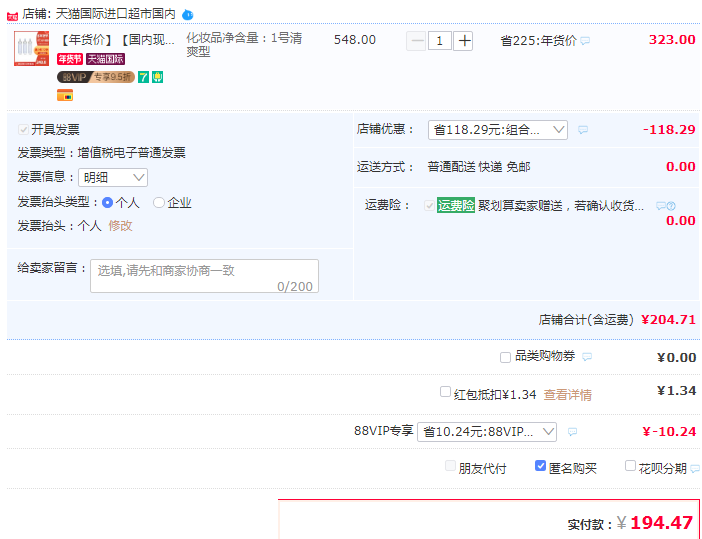Open the blue Wangwang chat icon by store name

coord(188,15)
